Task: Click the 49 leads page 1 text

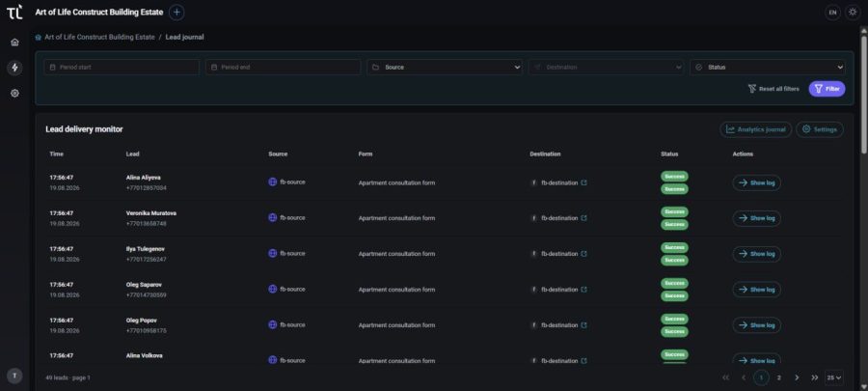Action: click(68, 377)
